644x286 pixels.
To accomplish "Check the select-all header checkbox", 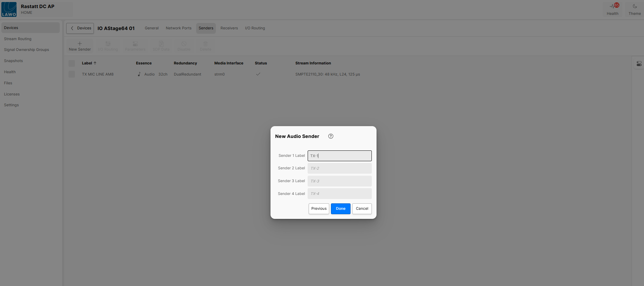I will 72,63.
